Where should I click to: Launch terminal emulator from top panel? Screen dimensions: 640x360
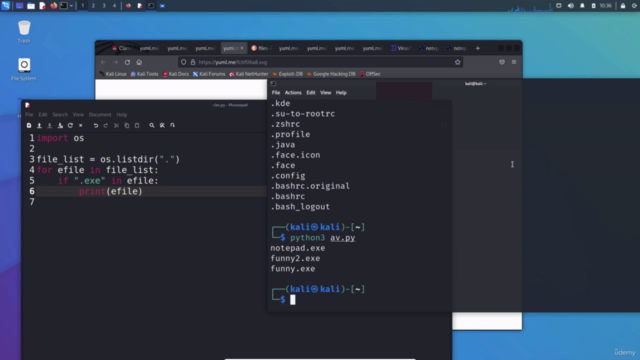pos(64,6)
